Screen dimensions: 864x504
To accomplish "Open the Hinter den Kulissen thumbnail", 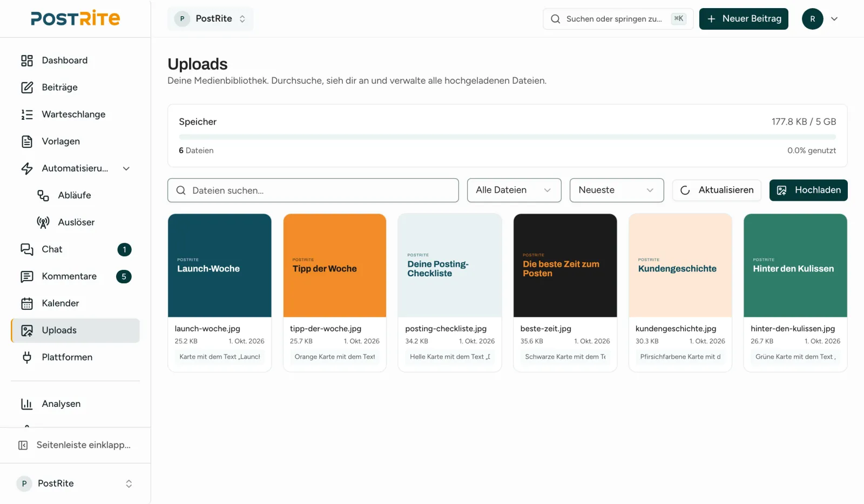I will 795,265.
